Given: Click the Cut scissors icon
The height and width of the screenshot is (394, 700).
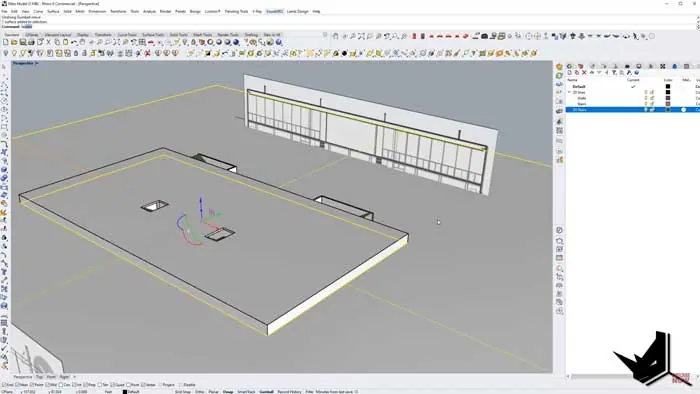Looking at the screenshot, I should click(48, 42).
